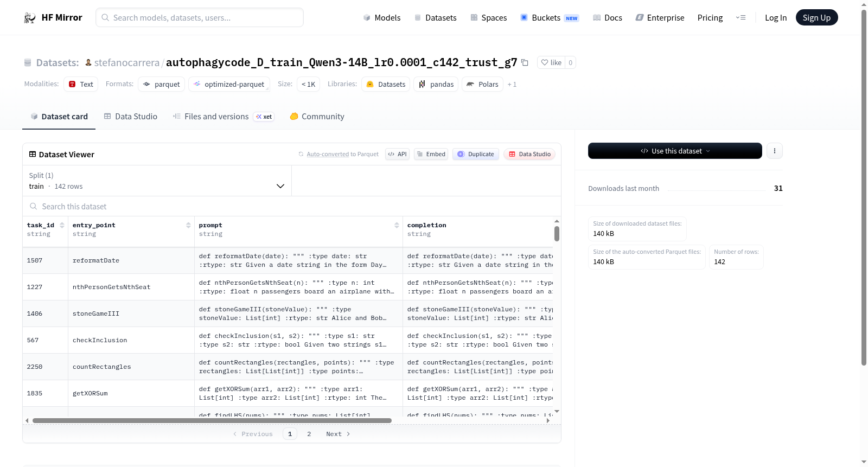Click the table's vertical scrollbar thumb
The image size is (868, 467).
click(x=557, y=234)
